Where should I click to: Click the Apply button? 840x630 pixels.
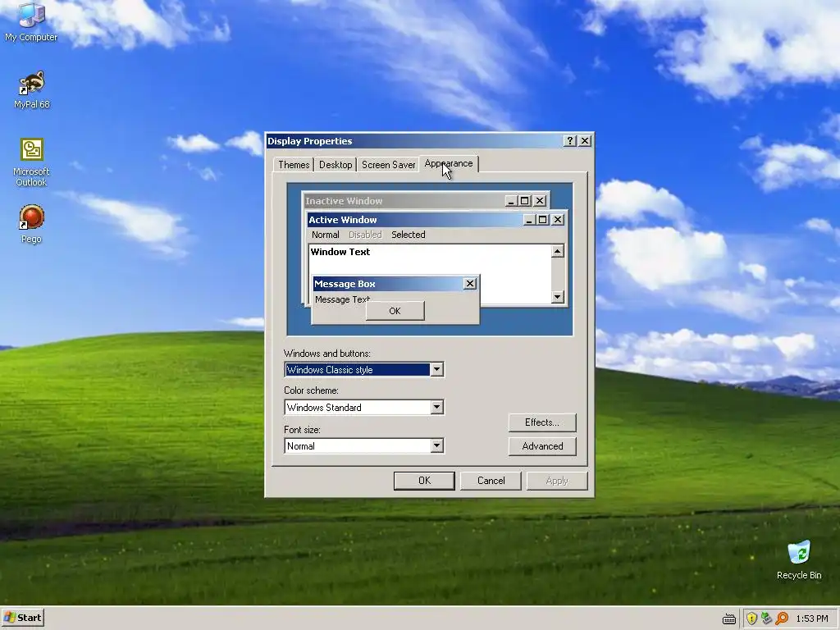tap(557, 481)
